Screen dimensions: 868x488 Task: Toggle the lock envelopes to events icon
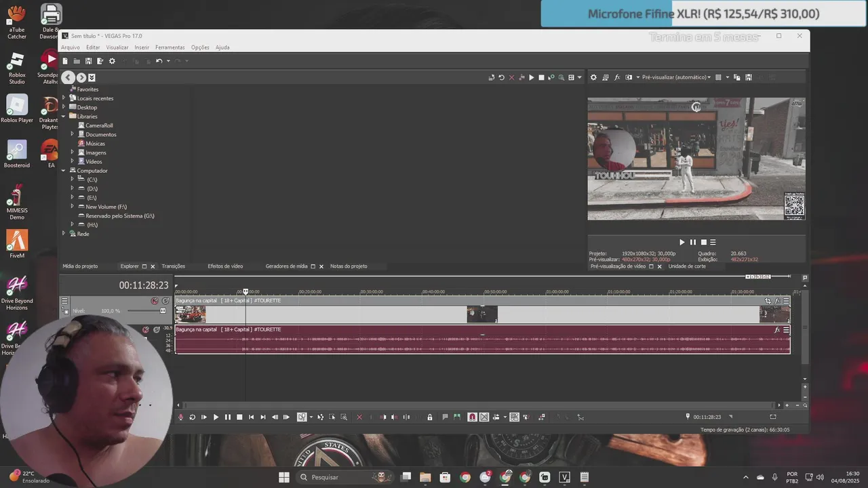click(430, 418)
